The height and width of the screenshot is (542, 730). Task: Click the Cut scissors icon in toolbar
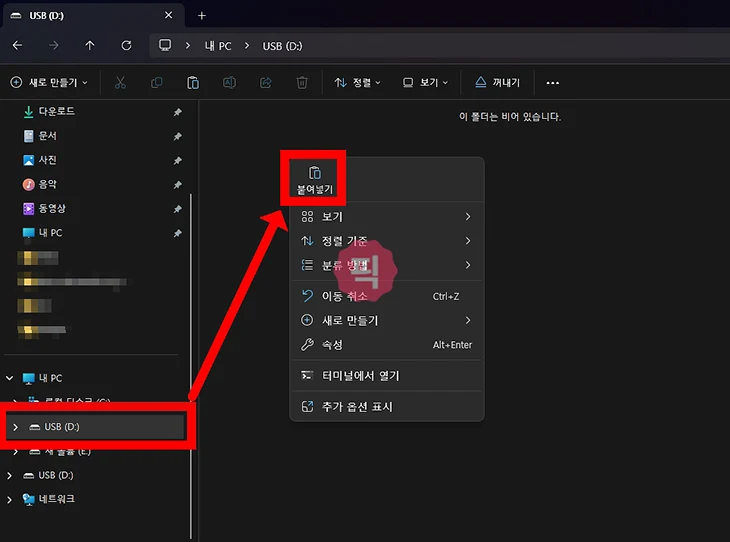(x=120, y=83)
